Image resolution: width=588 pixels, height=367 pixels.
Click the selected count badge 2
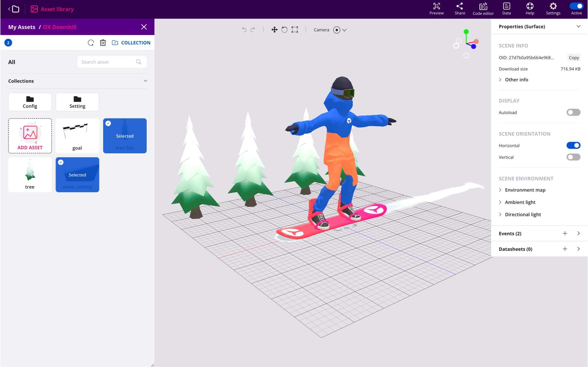[x=8, y=43]
